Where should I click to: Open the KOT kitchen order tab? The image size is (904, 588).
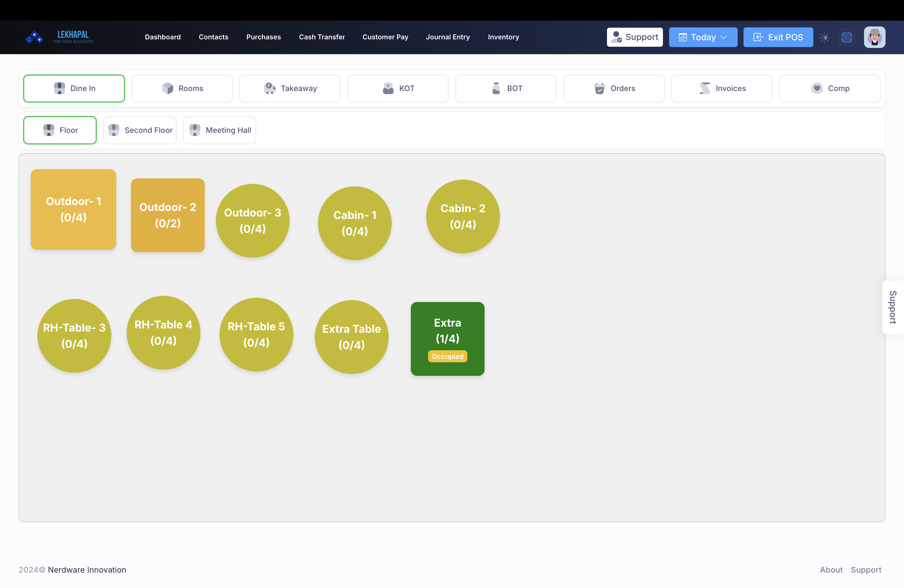pyautogui.click(x=398, y=89)
